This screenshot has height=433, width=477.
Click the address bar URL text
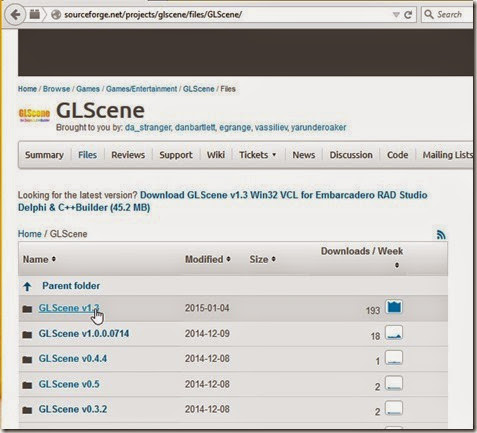[x=153, y=15]
